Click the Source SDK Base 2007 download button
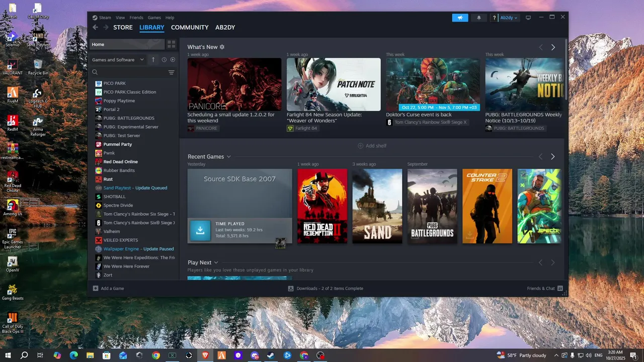 [x=200, y=230]
